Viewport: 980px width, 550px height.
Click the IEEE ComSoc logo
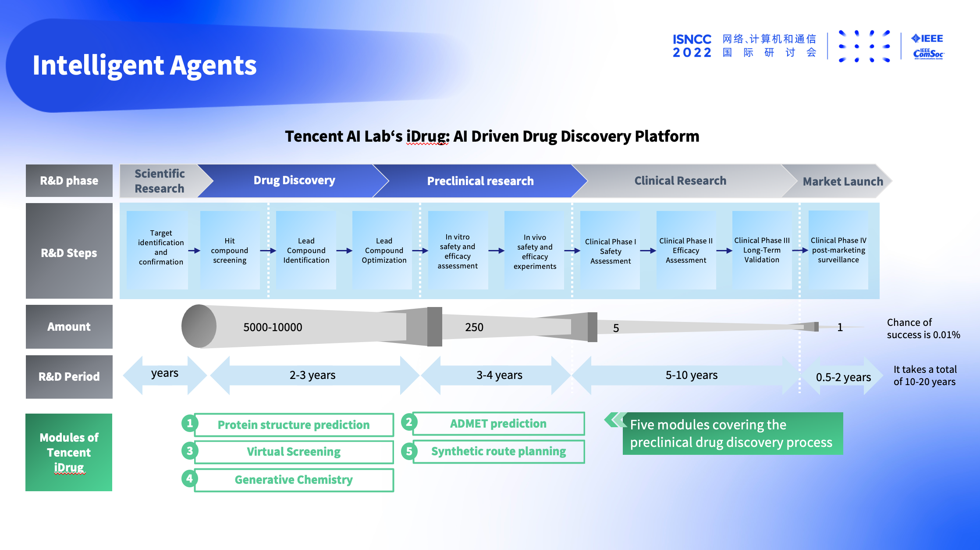(x=928, y=54)
